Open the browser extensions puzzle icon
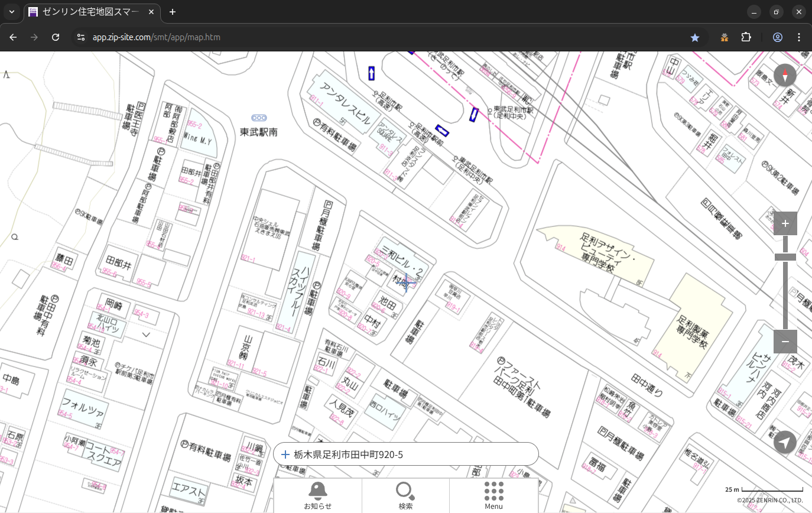812x513 pixels. (x=746, y=37)
